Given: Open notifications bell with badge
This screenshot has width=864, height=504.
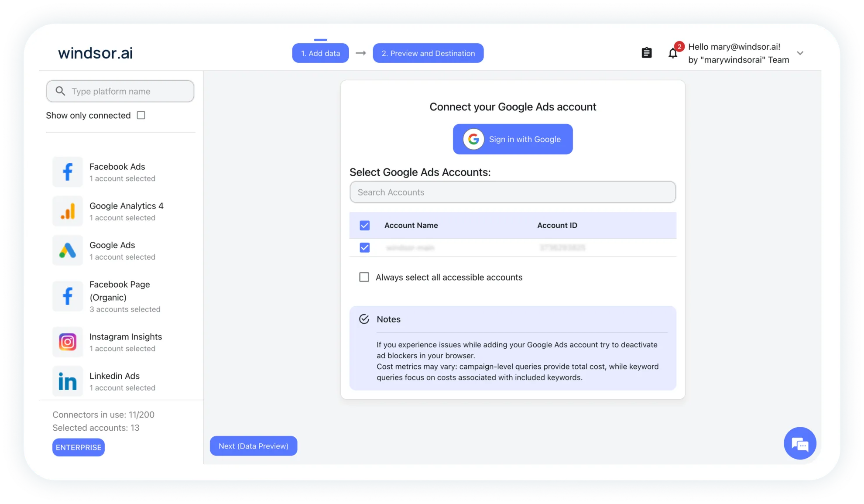Looking at the screenshot, I should [673, 53].
